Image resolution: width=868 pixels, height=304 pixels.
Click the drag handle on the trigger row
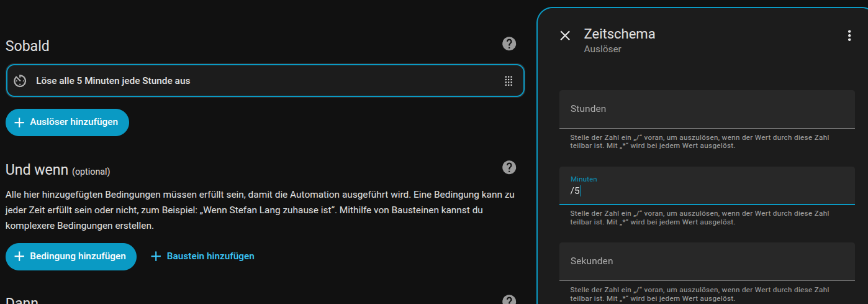tap(508, 81)
